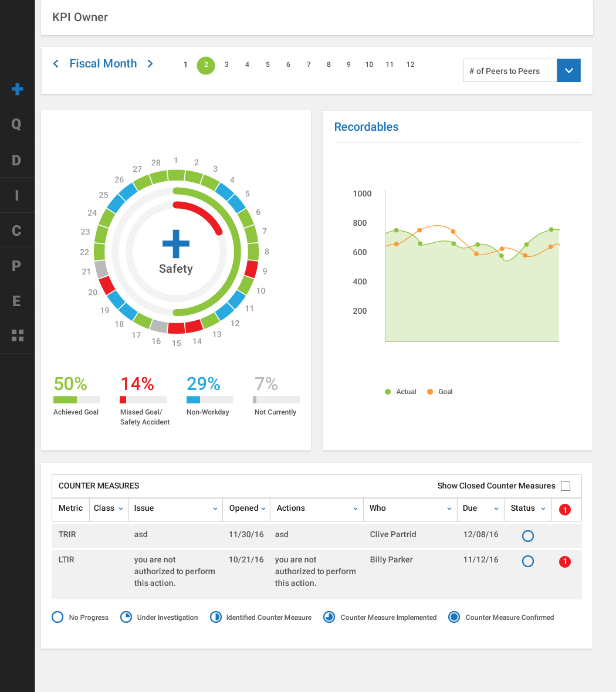Click the red day 9 ring segment
This screenshot has height=692, width=616.
(x=251, y=269)
